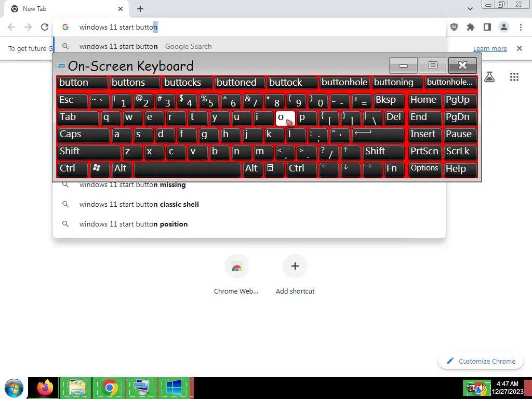
Task: Tap the PrtScn key
Action: pyautogui.click(x=425, y=152)
